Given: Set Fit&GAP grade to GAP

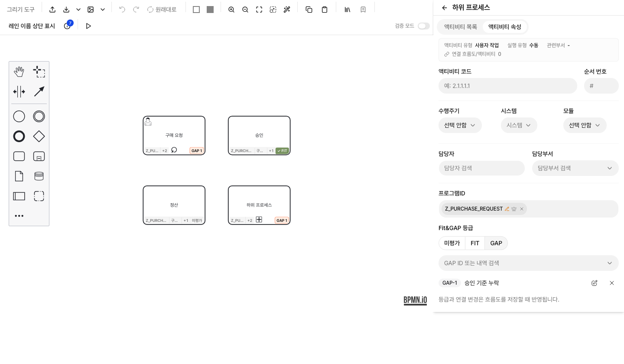Looking at the screenshot, I should coord(496,243).
